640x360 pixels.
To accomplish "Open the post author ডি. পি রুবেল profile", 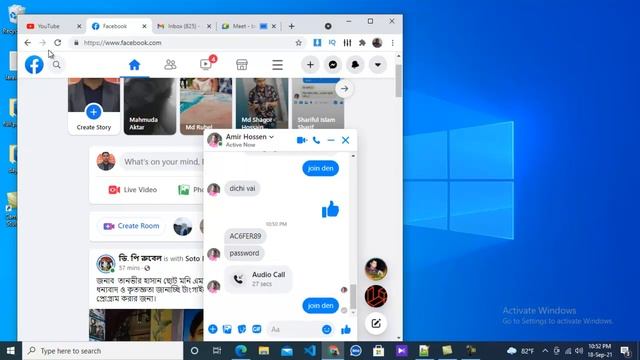I will pyautogui.click(x=140, y=258).
